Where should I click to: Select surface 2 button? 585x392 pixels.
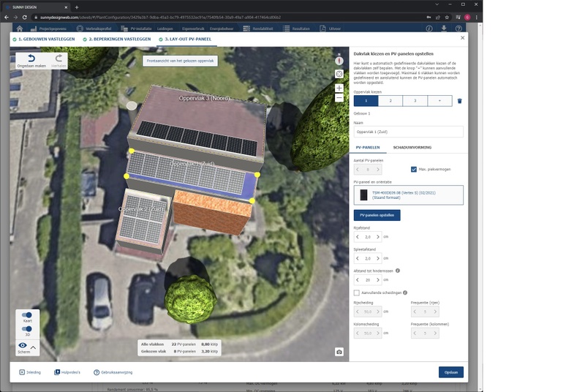(x=390, y=101)
